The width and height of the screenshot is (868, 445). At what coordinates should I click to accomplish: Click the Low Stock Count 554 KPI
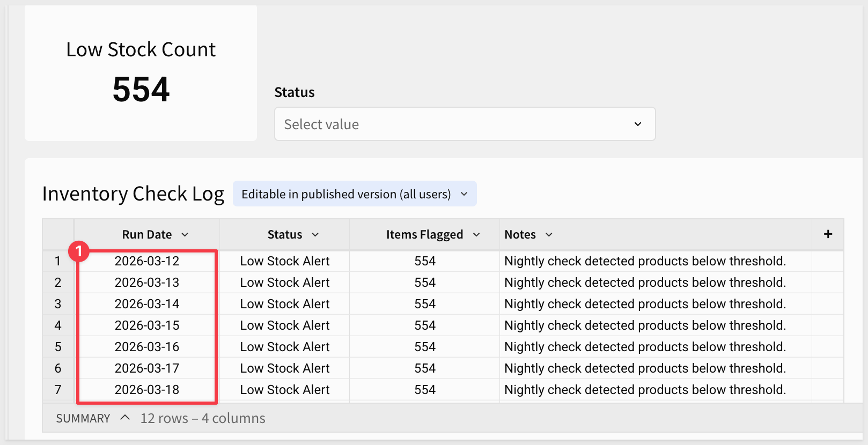pos(141,89)
